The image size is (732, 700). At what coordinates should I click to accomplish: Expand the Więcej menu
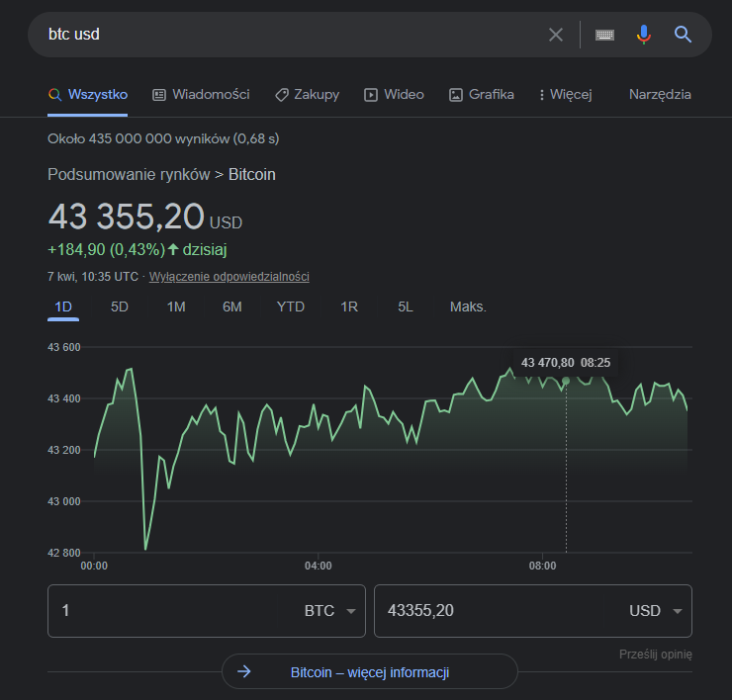click(566, 95)
